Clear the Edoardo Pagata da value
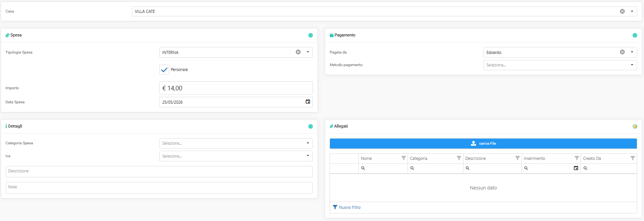Viewport: 644px width, 221px height. click(x=622, y=52)
